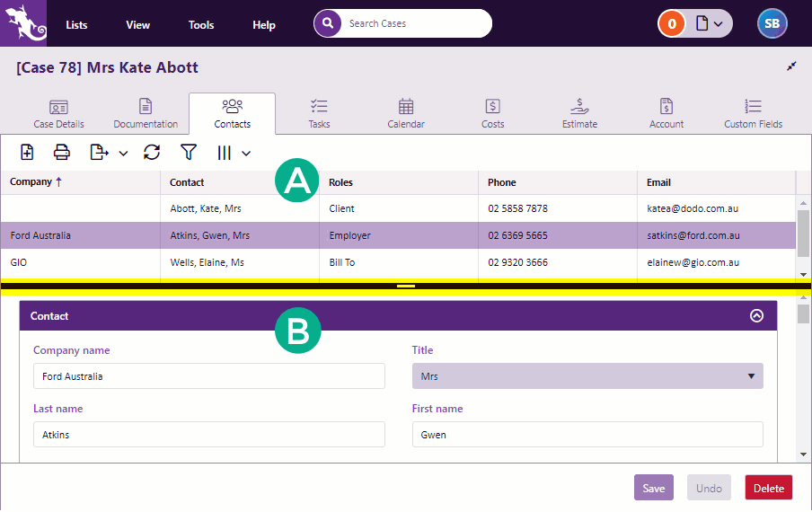Click the red Delete button
Viewport: 812px width, 512px height.
(x=768, y=488)
